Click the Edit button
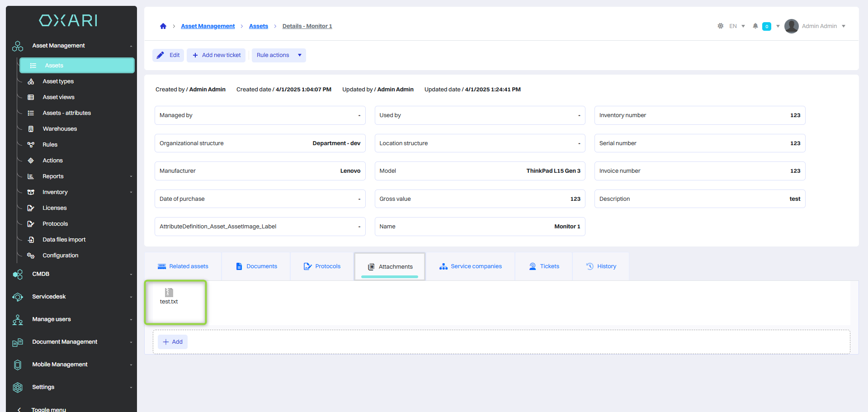The width and height of the screenshot is (868, 412). click(168, 55)
